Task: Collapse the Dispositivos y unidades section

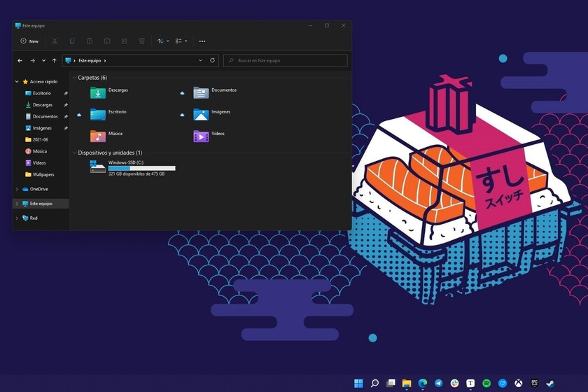Action: tap(74, 153)
